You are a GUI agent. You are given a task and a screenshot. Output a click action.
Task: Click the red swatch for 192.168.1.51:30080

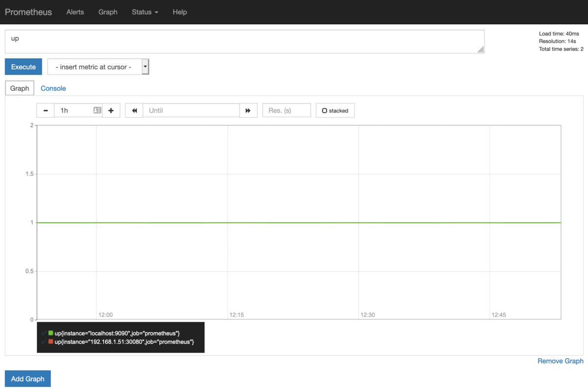[x=50, y=341]
